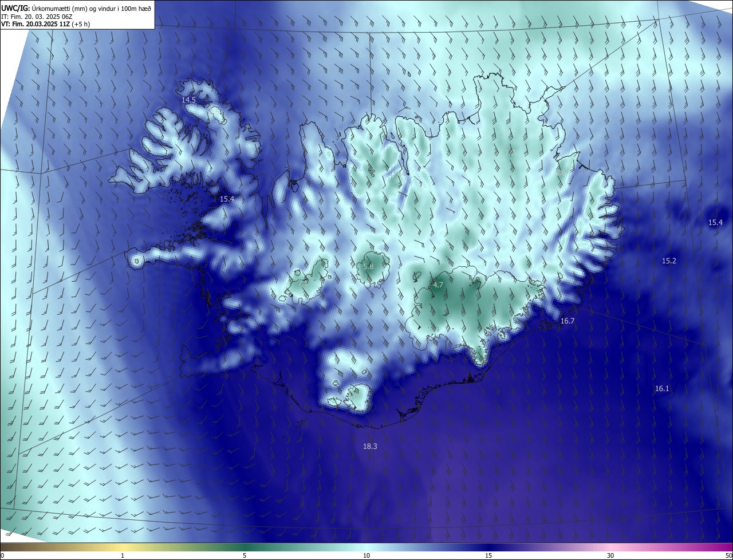Click the 5.8 value inside Hofsjökull glacier

click(x=368, y=267)
